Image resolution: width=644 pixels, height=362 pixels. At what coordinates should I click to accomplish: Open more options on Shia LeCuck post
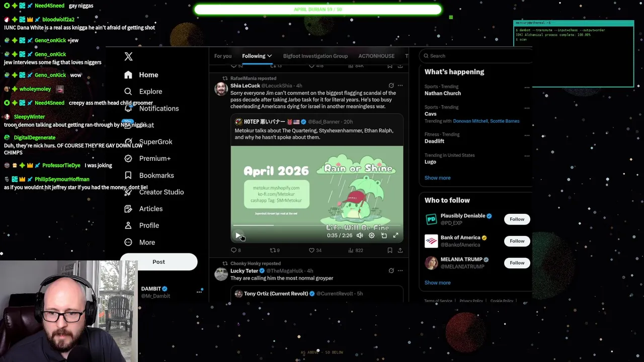click(x=400, y=85)
